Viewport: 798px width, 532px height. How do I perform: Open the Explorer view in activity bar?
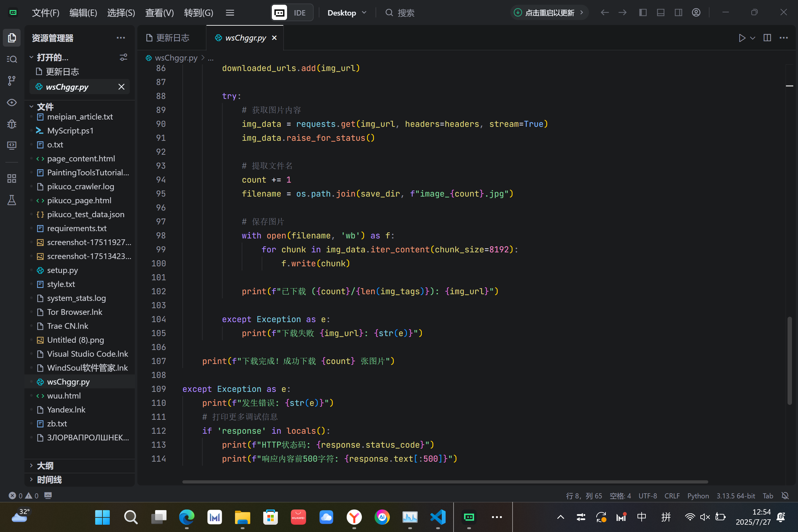[12, 38]
